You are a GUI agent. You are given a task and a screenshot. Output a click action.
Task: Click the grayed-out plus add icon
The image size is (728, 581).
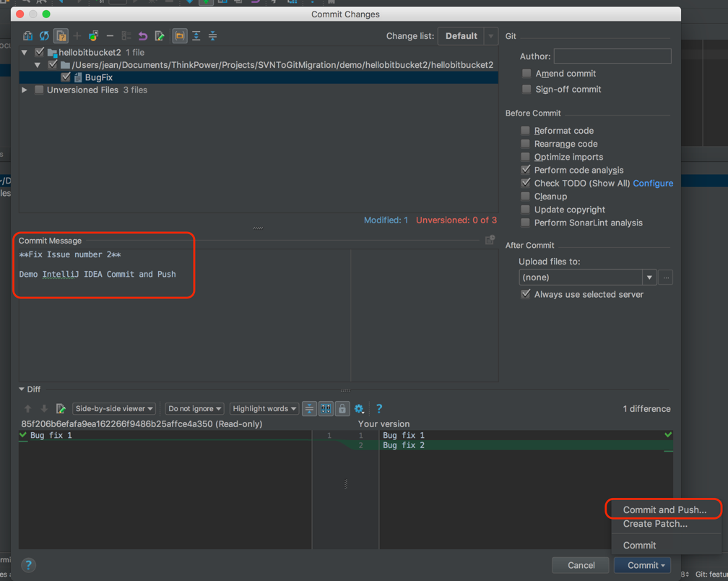(x=77, y=35)
